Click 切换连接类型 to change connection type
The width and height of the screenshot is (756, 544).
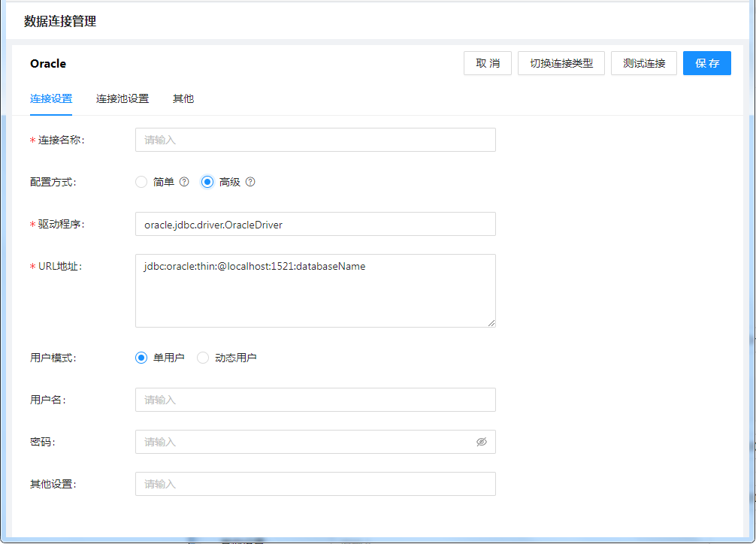[x=561, y=63]
